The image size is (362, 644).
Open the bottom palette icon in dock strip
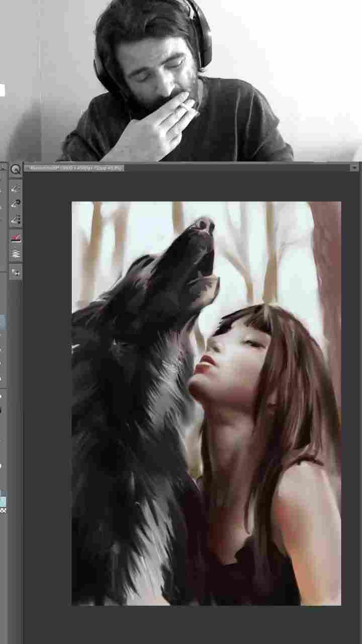point(16,272)
